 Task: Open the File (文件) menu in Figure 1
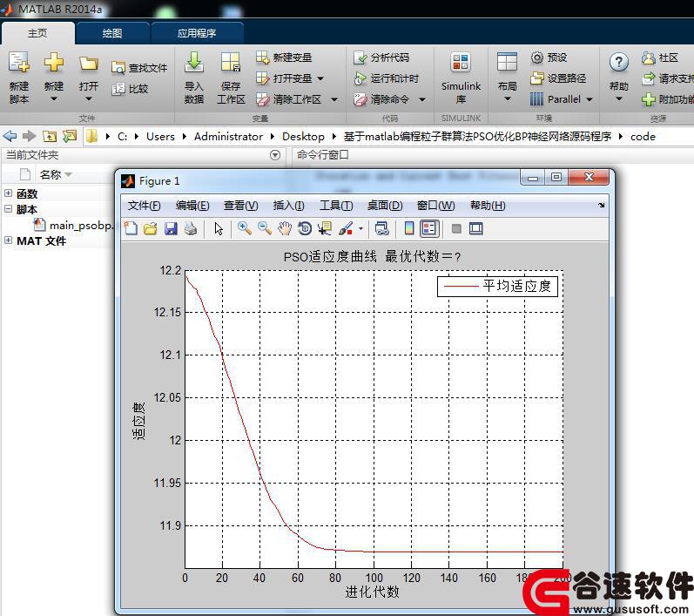click(x=144, y=206)
